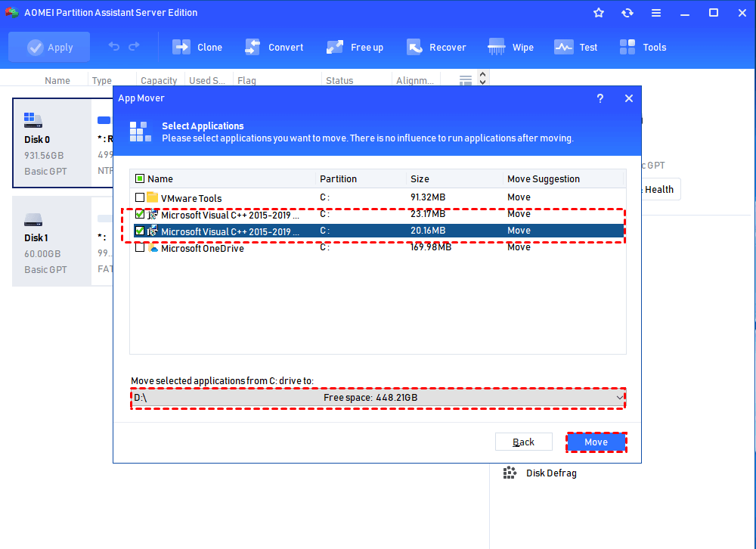
Task: Select Disk 0 in main window
Action: pos(52,143)
